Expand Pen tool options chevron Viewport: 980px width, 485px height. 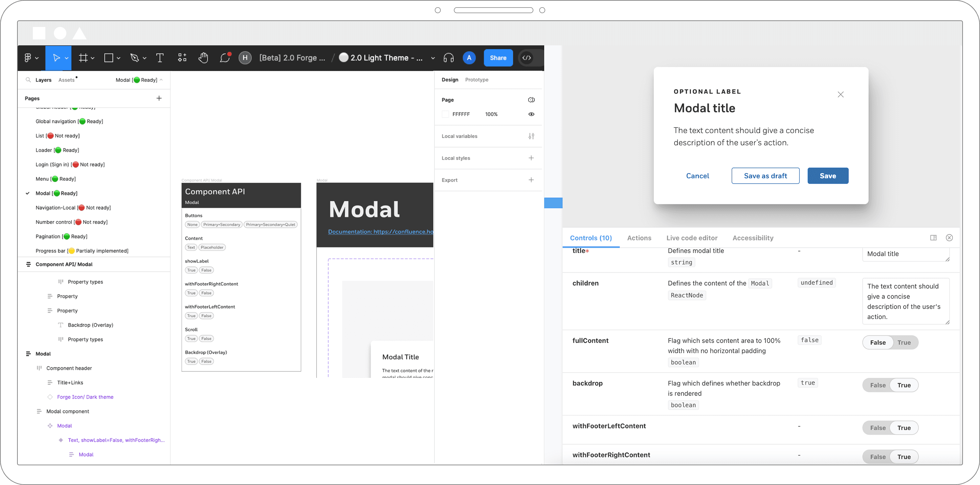point(145,58)
